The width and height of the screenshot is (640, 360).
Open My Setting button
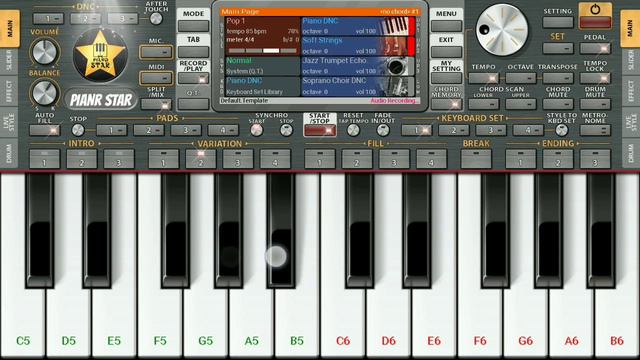tap(446, 78)
